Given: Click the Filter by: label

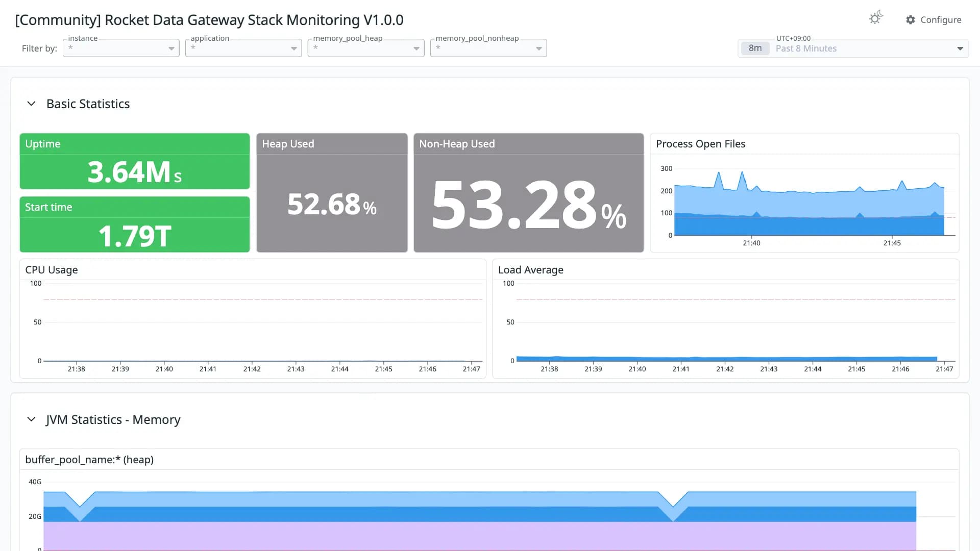Looking at the screenshot, I should (x=39, y=48).
